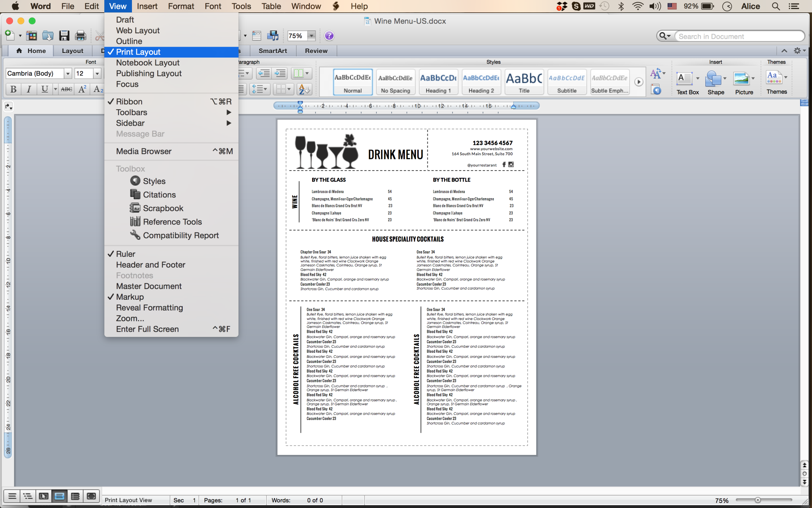Click the Bold formatting button
The width and height of the screenshot is (812, 508).
[x=13, y=89]
